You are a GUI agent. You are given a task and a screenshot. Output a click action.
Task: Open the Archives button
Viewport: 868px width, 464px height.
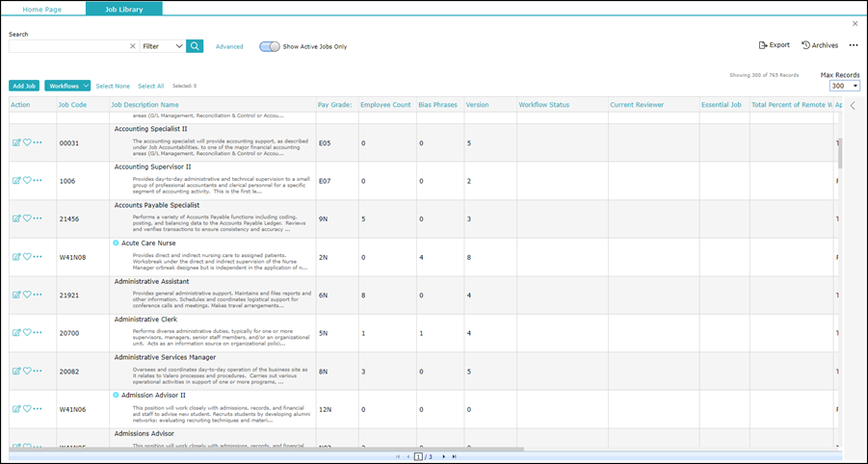tap(820, 45)
